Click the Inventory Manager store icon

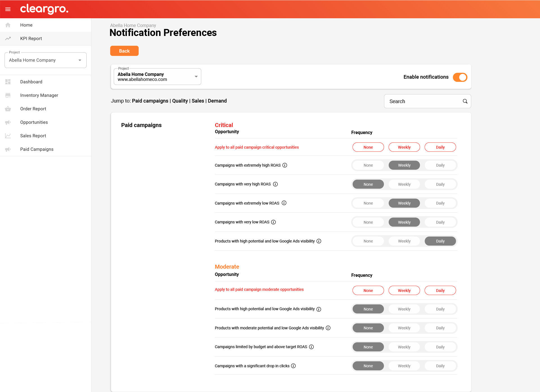(8, 95)
